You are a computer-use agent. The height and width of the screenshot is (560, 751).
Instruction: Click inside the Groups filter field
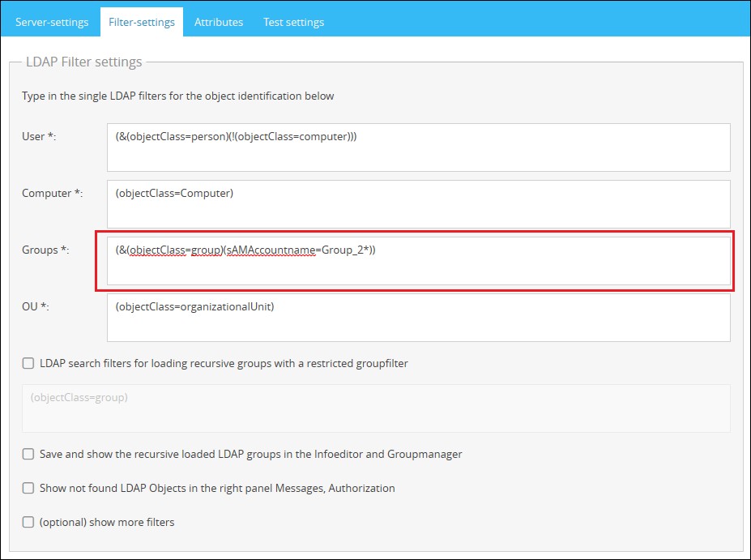coord(418,261)
